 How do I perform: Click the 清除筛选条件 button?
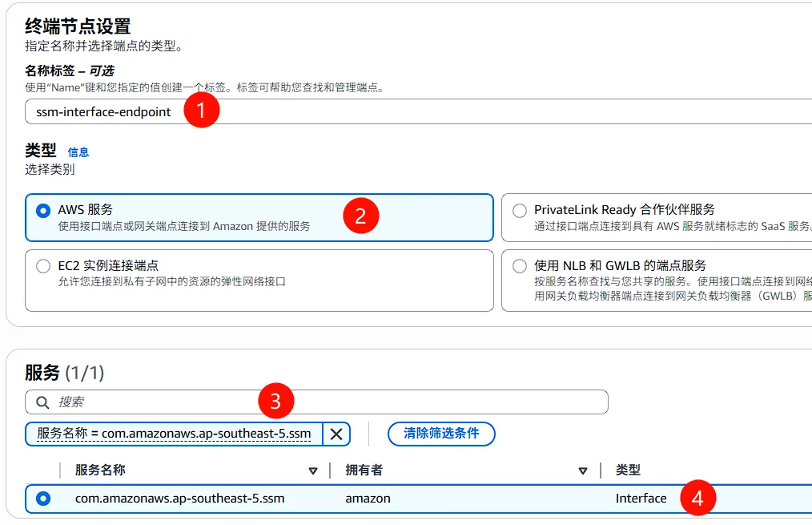(441, 434)
